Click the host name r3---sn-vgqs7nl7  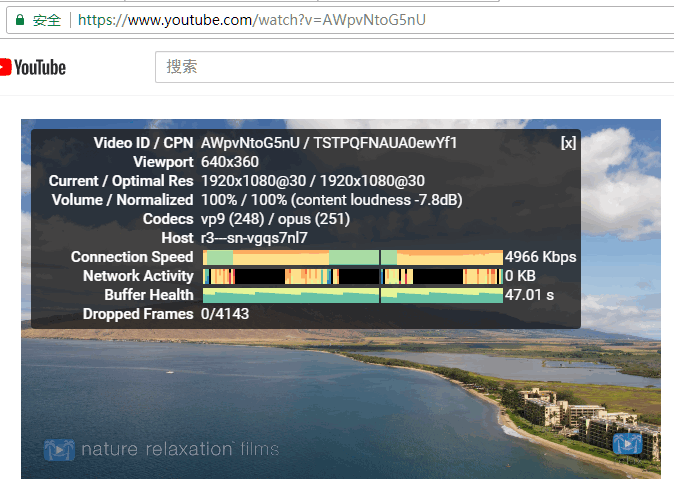point(254,238)
